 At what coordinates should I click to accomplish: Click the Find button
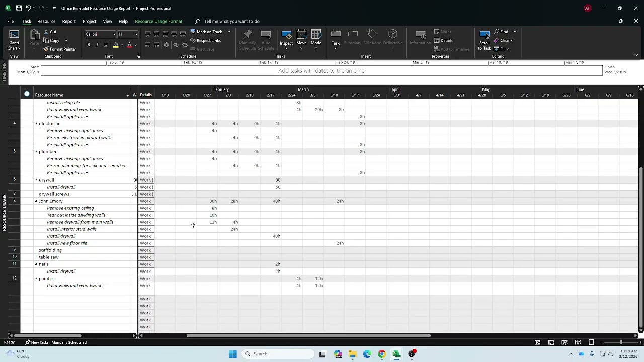pos(502,32)
